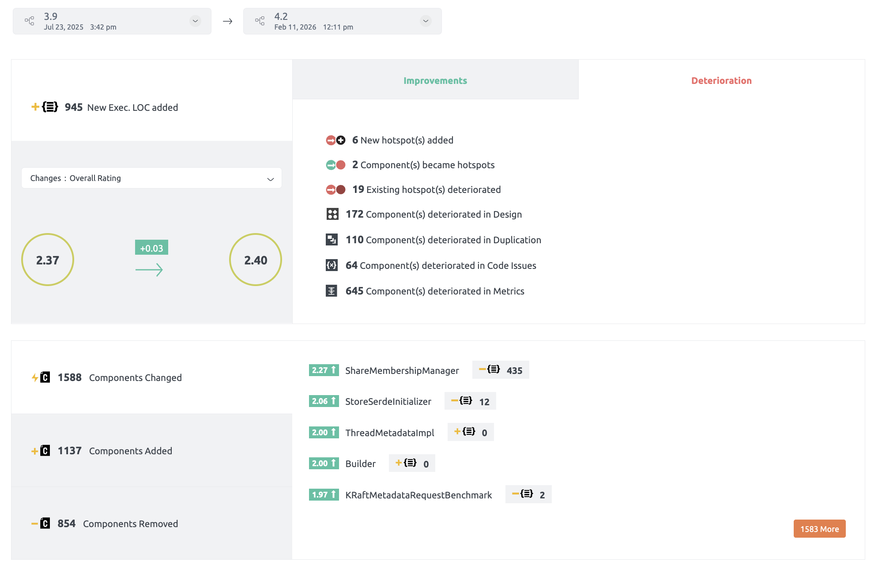Open the KRaftMetadataRequestBenchmark component
This screenshot has width=882, height=588.
(x=418, y=495)
